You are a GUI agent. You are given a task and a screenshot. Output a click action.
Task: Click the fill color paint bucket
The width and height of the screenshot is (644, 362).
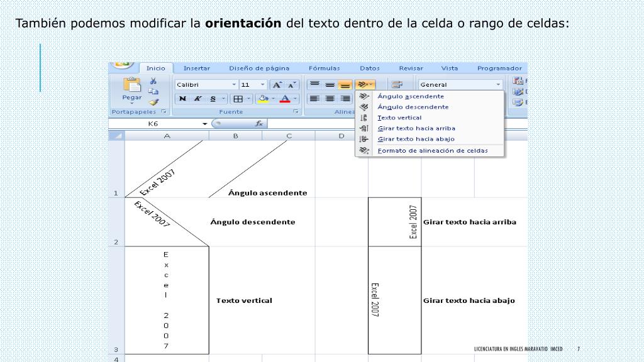(x=264, y=99)
